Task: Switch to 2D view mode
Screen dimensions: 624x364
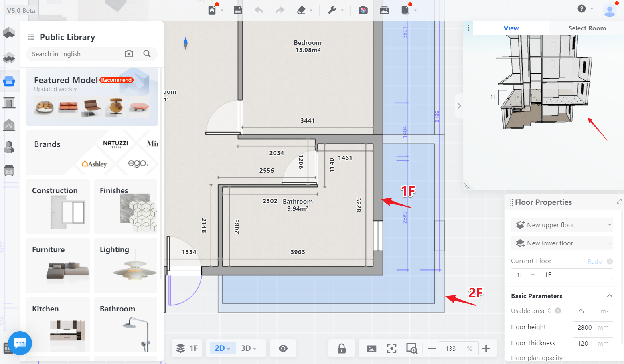Action: [x=220, y=348]
